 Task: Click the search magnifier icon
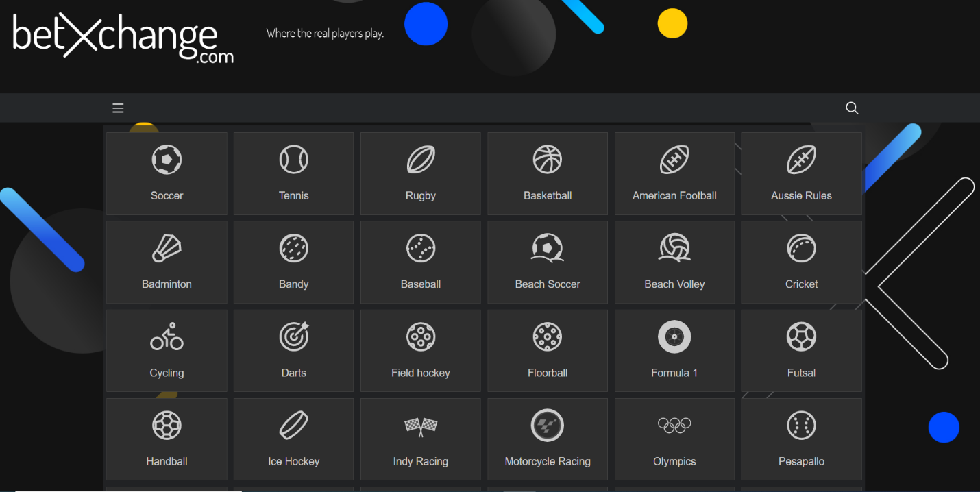[x=852, y=108]
